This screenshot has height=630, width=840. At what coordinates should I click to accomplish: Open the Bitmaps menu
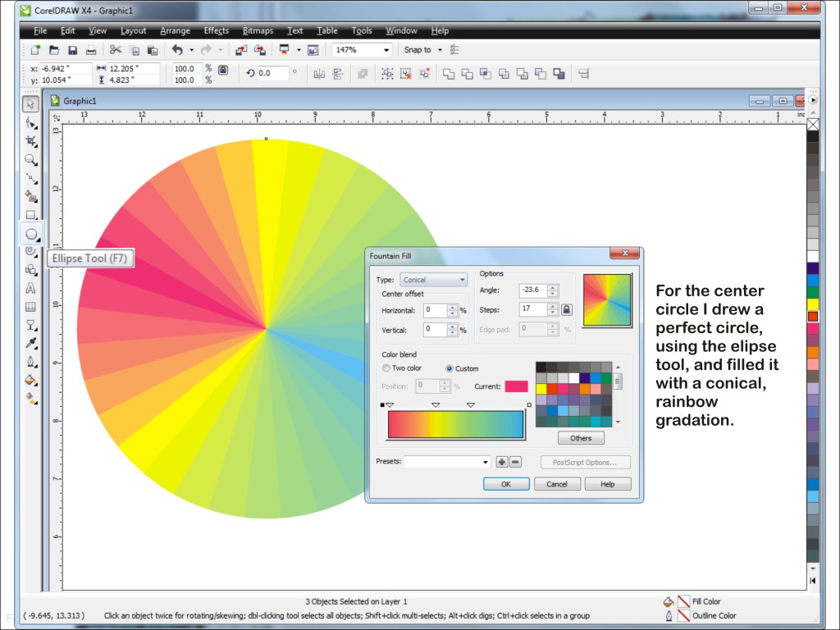258,31
